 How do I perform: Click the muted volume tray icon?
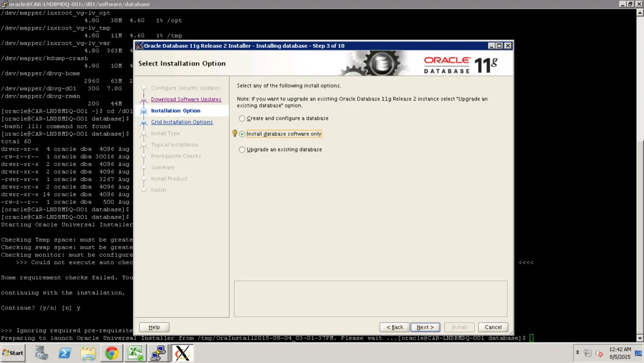(599, 353)
